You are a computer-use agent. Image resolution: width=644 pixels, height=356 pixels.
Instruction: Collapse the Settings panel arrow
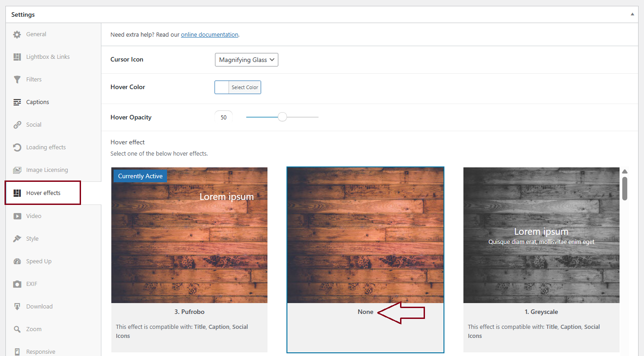point(632,14)
